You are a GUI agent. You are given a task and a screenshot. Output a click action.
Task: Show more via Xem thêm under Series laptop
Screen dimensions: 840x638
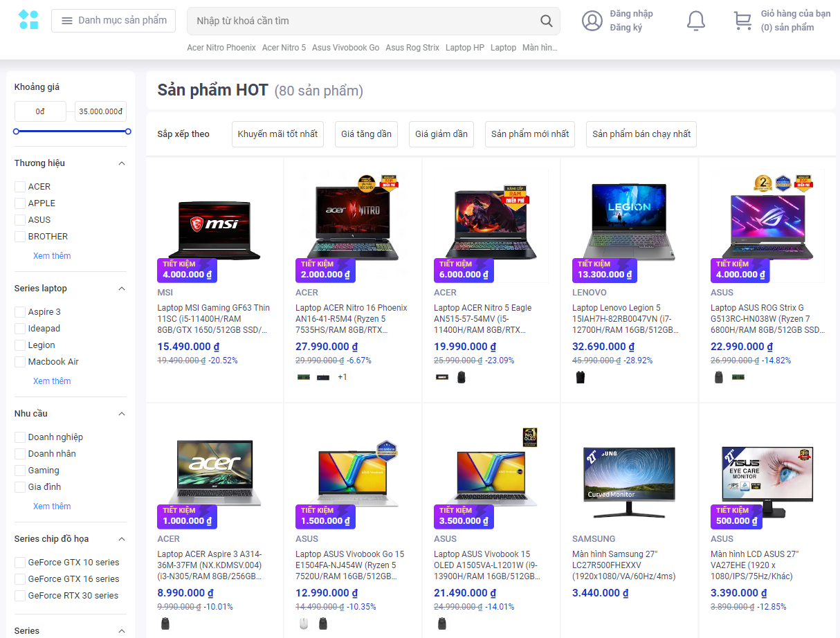(52, 381)
